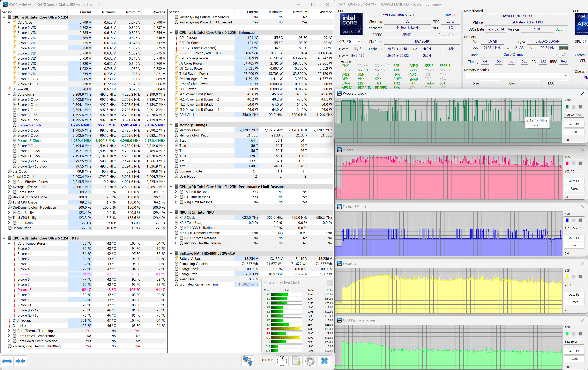Click Auto Fit on E-core 5 temperature graph

pyautogui.click(x=574, y=295)
